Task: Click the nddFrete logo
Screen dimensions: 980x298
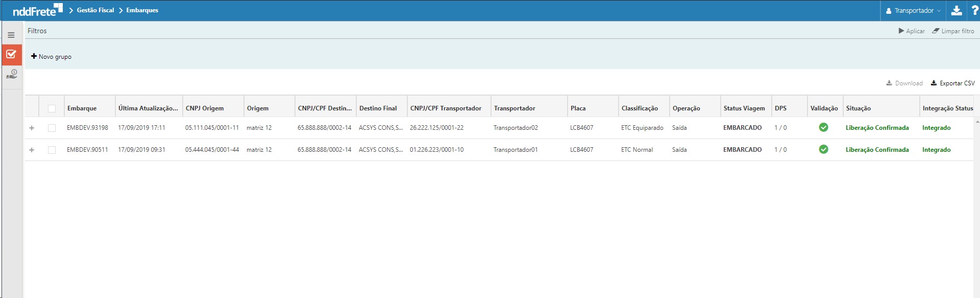Action: pos(37,10)
